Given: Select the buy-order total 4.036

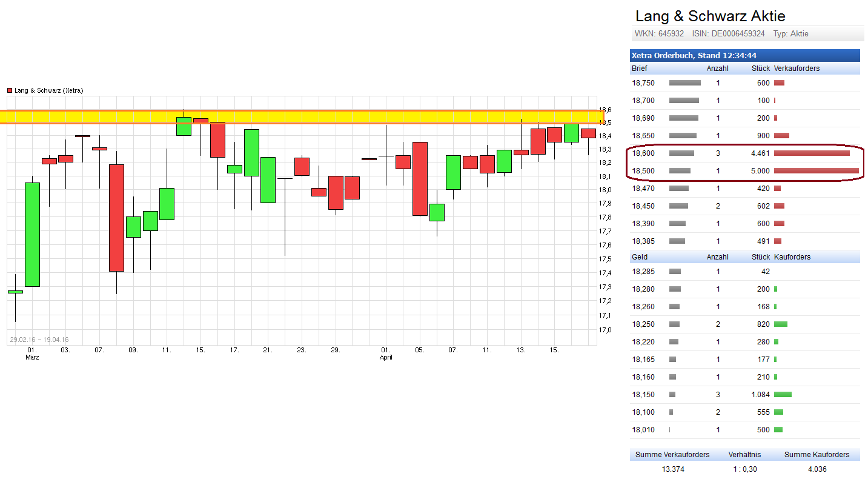Looking at the screenshot, I should pos(817,469).
